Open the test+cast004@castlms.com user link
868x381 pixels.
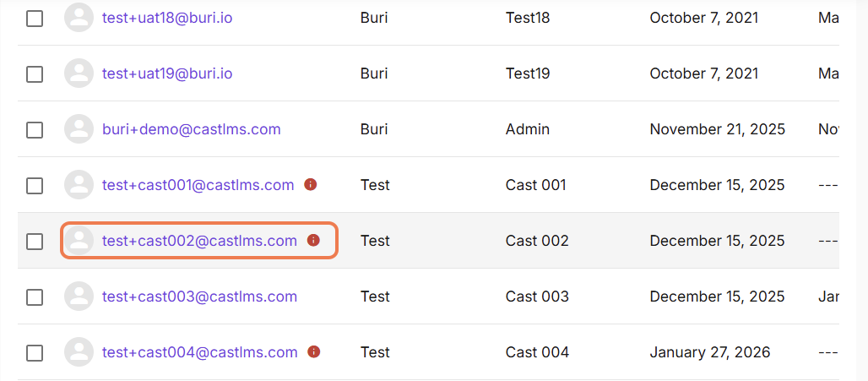coord(200,351)
